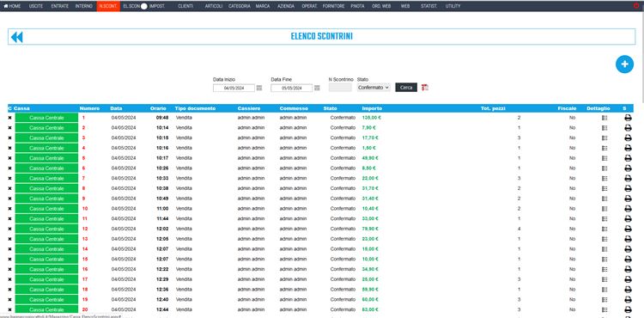Image resolution: width=644 pixels, height=318 pixels.
Task: Open detail of receipt number 7
Action: point(605,178)
